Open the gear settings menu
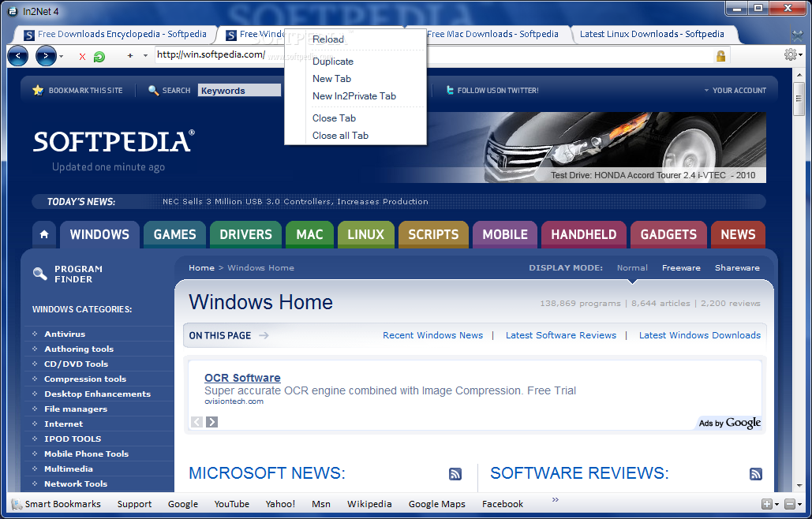The image size is (812, 519). pyautogui.click(x=790, y=54)
